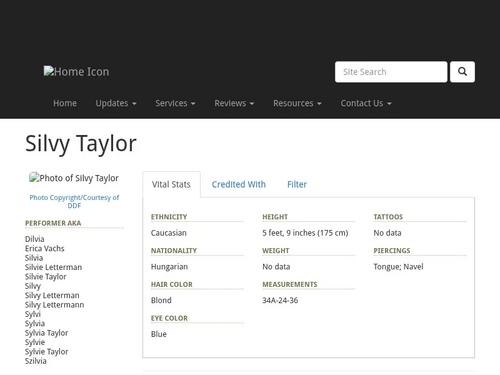Click the alias Silvy Lettermann
Viewport: 500px width, 375px height.
[x=54, y=305]
